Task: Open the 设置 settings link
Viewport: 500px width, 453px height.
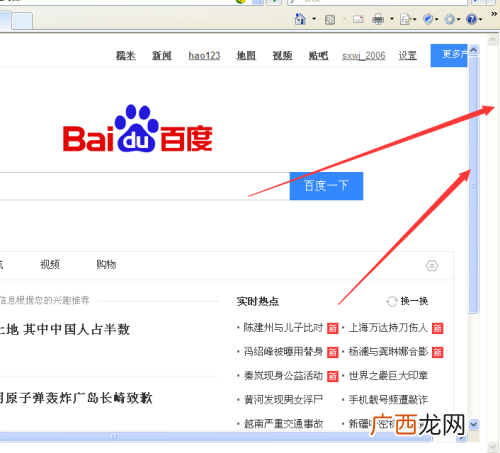Action: tap(408, 55)
